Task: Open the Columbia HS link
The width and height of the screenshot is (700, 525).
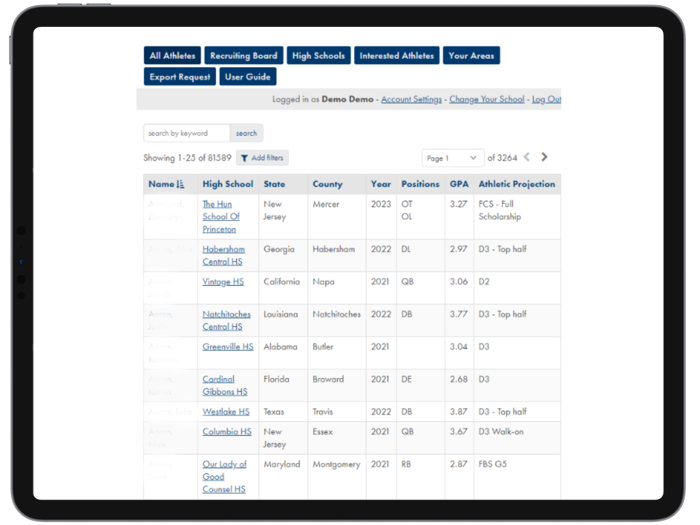Action: [227, 432]
